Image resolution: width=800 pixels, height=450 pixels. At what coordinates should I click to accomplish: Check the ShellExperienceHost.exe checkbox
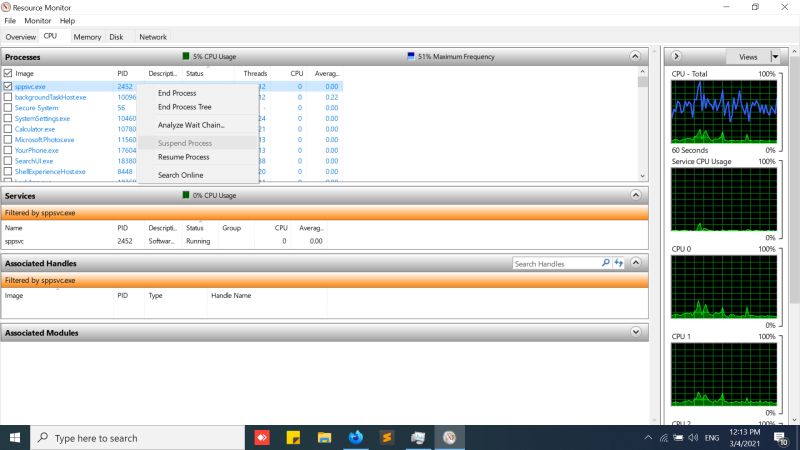click(x=8, y=172)
